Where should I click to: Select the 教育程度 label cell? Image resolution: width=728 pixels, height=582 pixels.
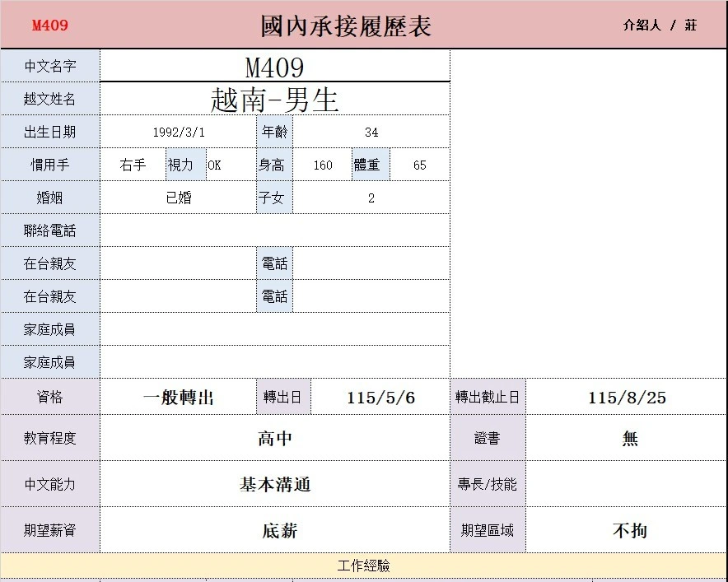click(x=50, y=438)
